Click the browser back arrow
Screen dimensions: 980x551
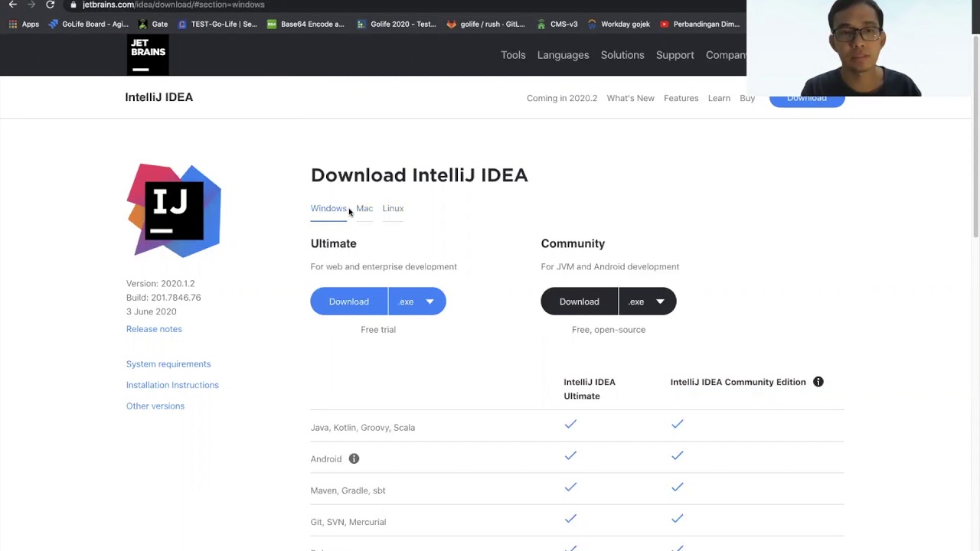[12, 5]
